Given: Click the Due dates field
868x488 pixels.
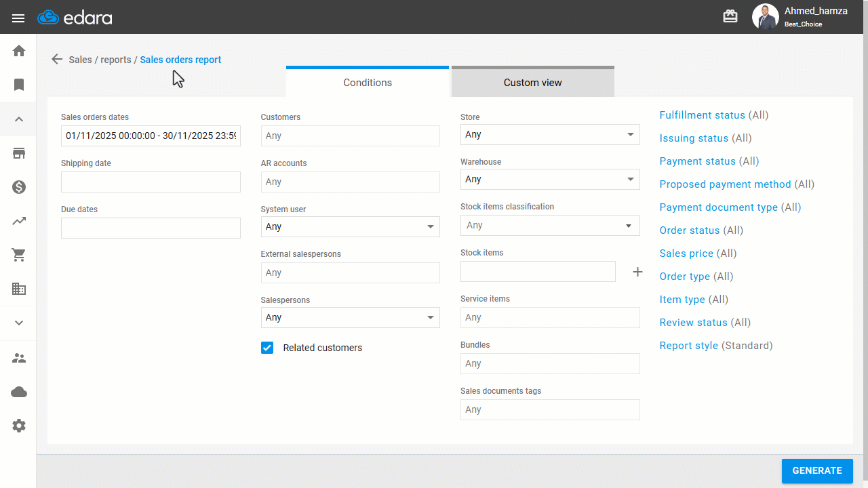Looking at the screenshot, I should click(151, 228).
